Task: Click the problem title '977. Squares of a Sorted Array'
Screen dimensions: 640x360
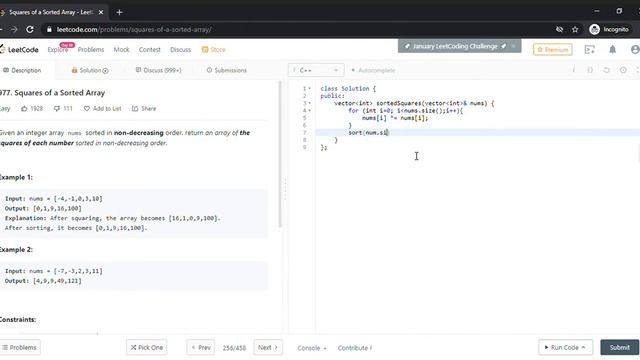Action: click(x=52, y=93)
